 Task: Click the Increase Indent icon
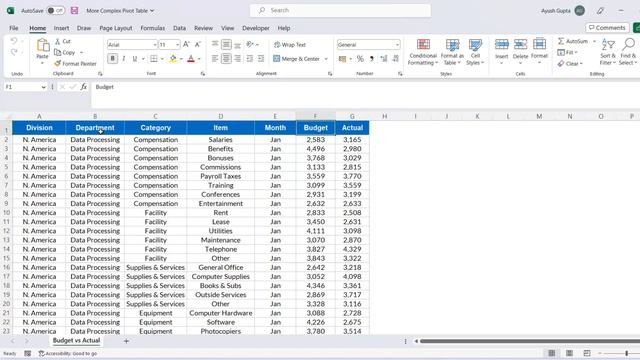[x=261, y=59]
